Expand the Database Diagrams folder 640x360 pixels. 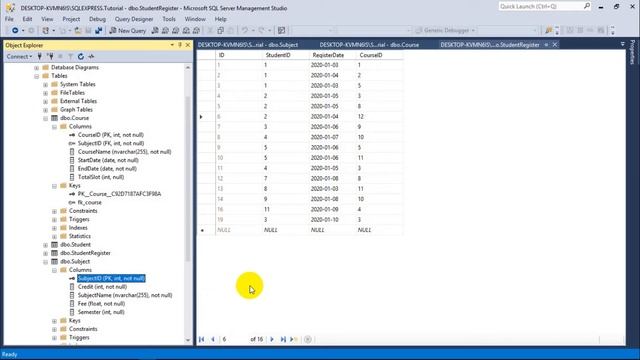pos(37,68)
